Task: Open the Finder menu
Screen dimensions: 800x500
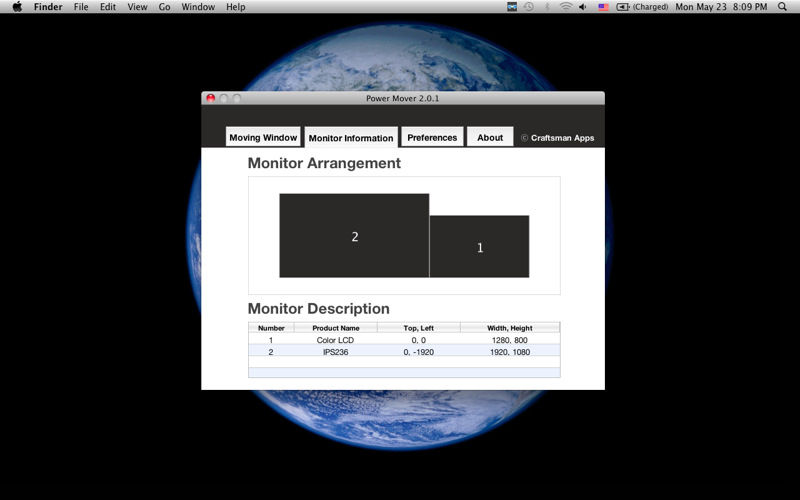Action: pyautogui.click(x=48, y=7)
